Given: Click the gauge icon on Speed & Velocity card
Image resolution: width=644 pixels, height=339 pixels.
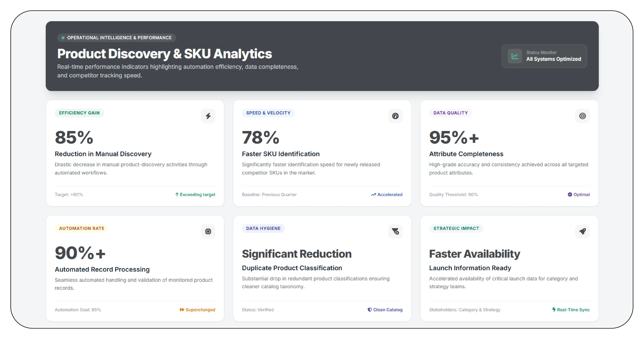Looking at the screenshot, I should pyautogui.click(x=395, y=116).
